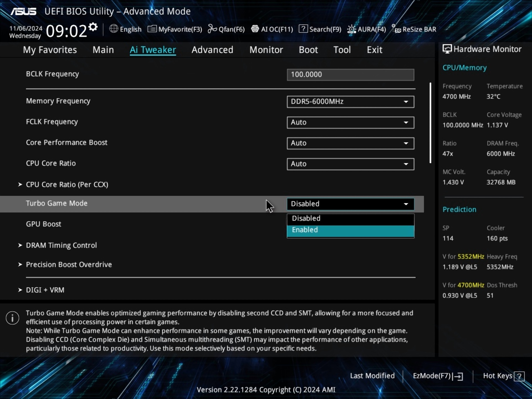Viewport: 532px width, 399px height.
Task: Click the 4700 MHz frequency value
Action: (456, 96)
